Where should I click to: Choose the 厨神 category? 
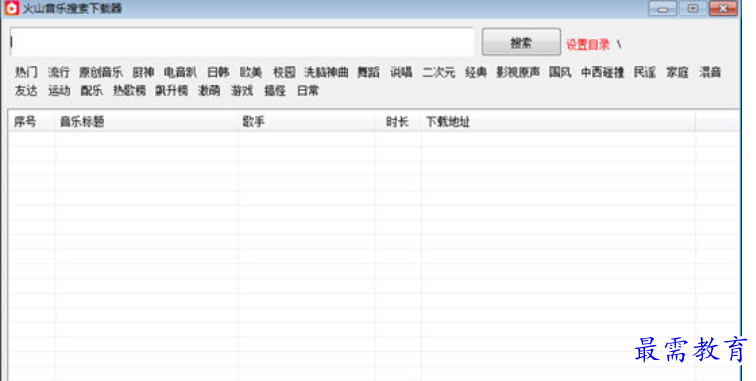coord(143,72)
